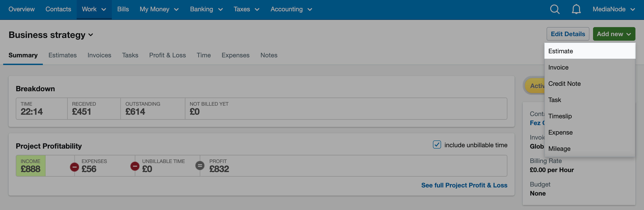Open See full Project Profit & Loss link
This screenshot has width=644, height=210.
pos(464,185)
